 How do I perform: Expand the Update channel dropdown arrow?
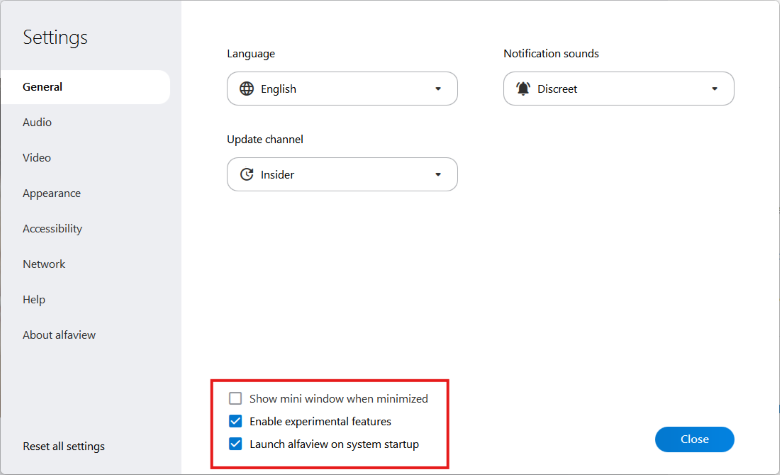(438, 175)
